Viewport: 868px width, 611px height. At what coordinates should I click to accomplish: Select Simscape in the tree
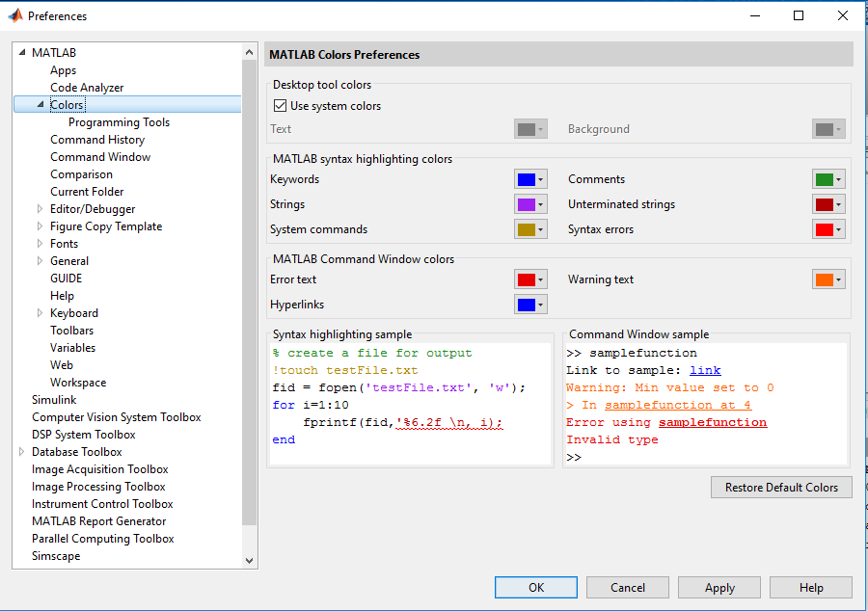coord(56,556)
